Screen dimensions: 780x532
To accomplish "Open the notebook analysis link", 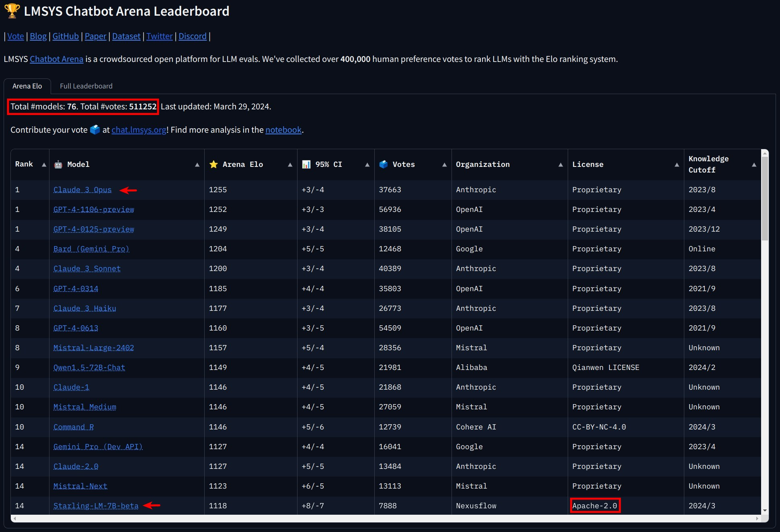I will pyautogui.click(x=283, y=130).
